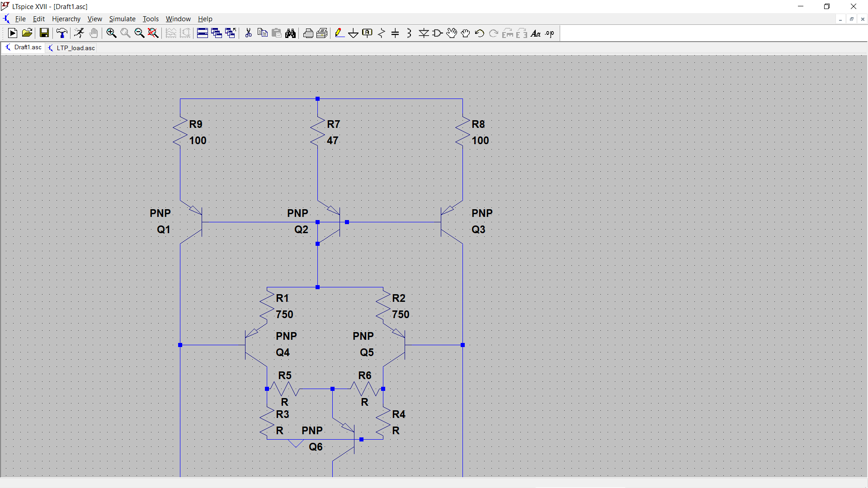
Task: Open the Control Panel hammer icon
Action: pyautogui.click(x=61, y=33)
